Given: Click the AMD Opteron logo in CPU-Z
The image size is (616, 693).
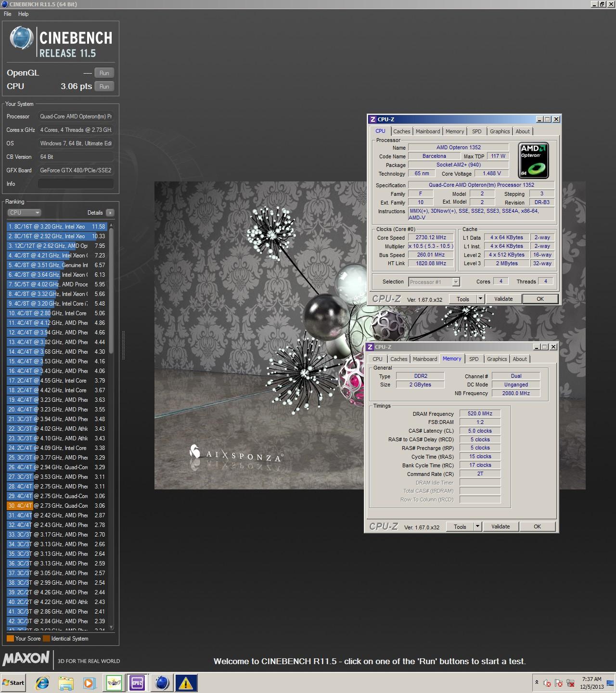Looking at the screenshot, I should coord(533,160).
